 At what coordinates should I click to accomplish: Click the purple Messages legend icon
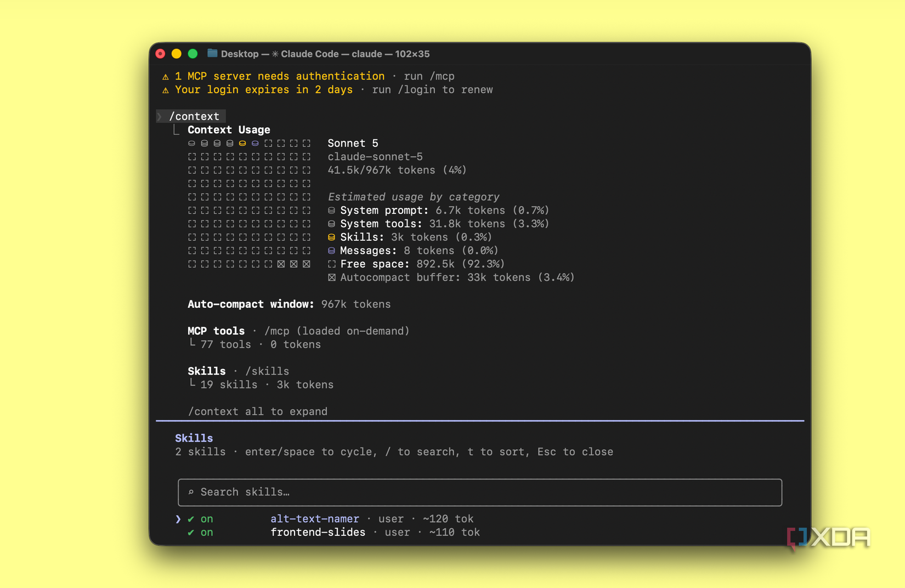331,251
